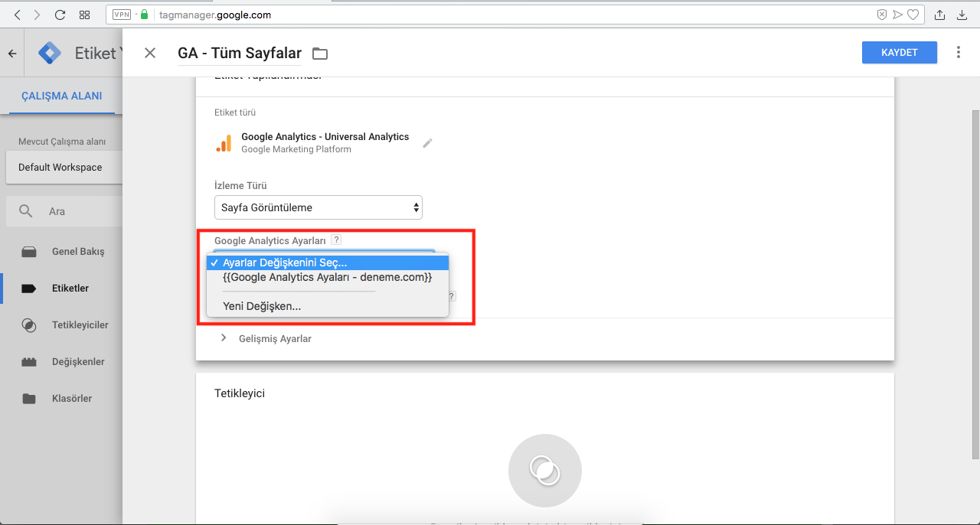Click the Google Analytics tag type icon

pos(224,143)
